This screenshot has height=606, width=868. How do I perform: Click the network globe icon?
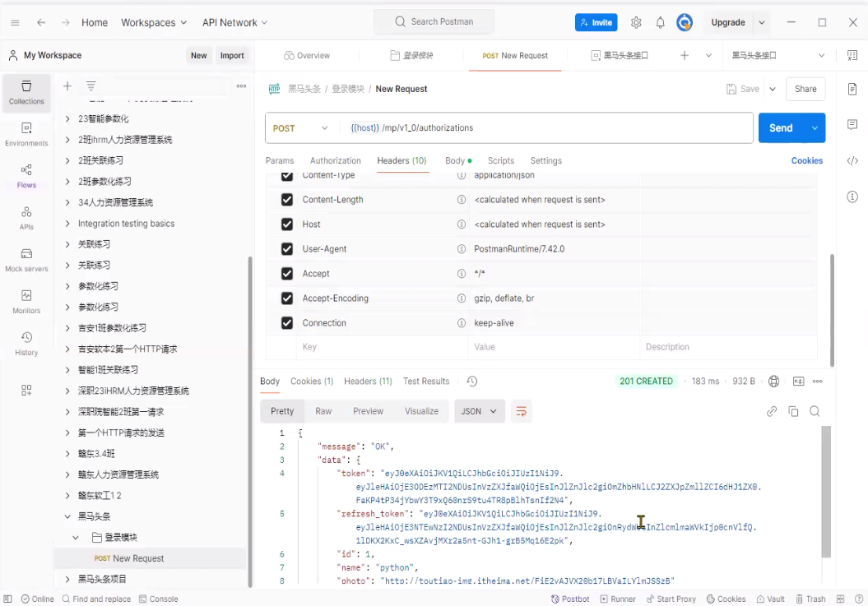click(x=774, y=382)
